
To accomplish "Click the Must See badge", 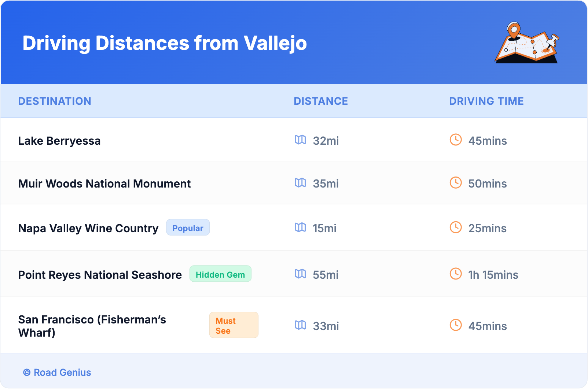I will click(234, 325).
